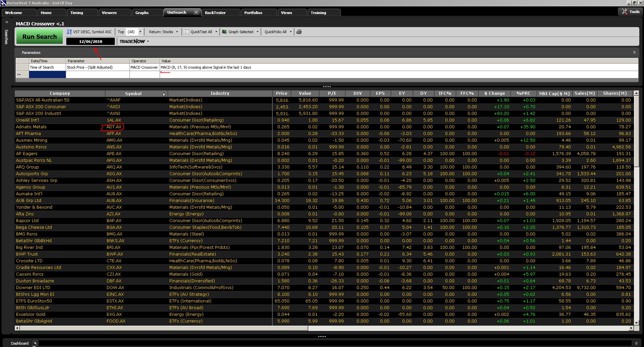Click the Graph Selected chart icon

224,32
